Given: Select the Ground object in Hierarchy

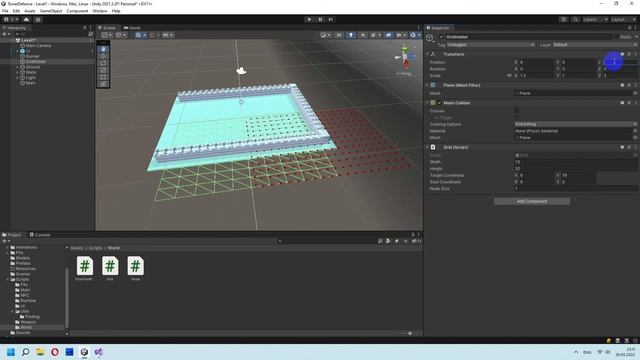Looking at the screenshot, I should tap(33, 67).
